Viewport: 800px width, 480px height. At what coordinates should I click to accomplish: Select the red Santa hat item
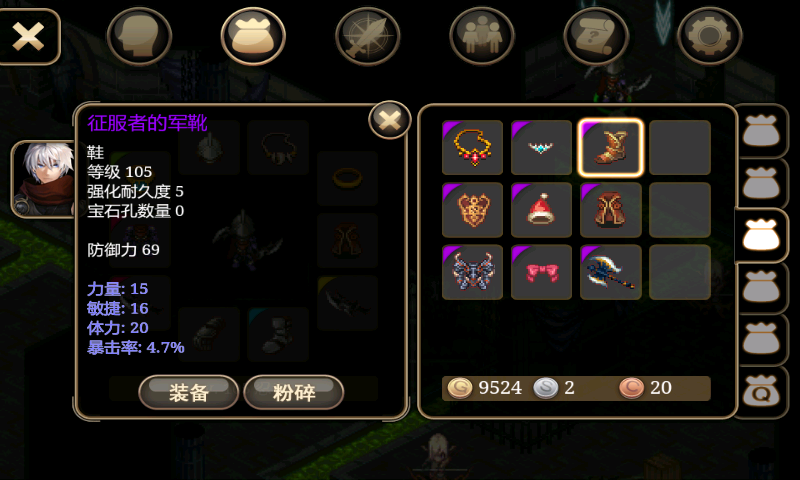(541, 210)
